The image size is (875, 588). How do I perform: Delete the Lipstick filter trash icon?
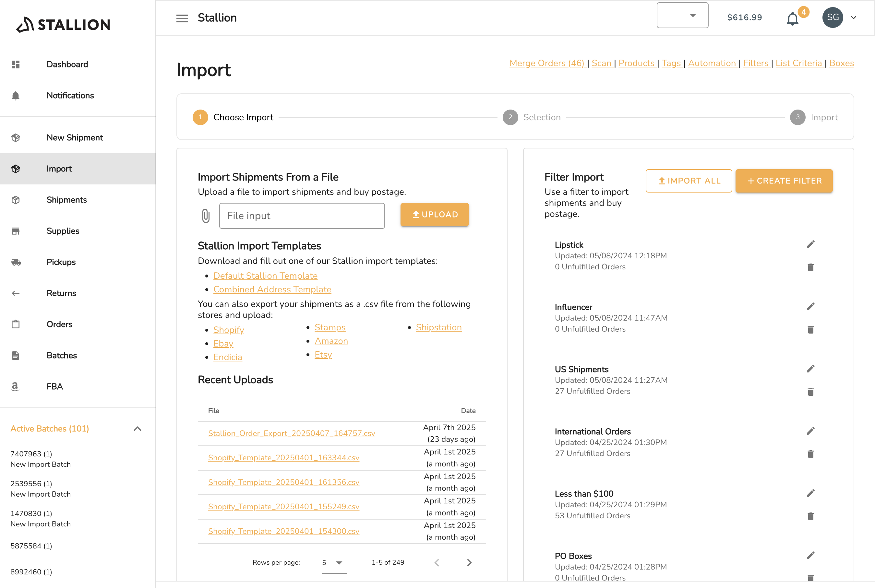[810, 267]
